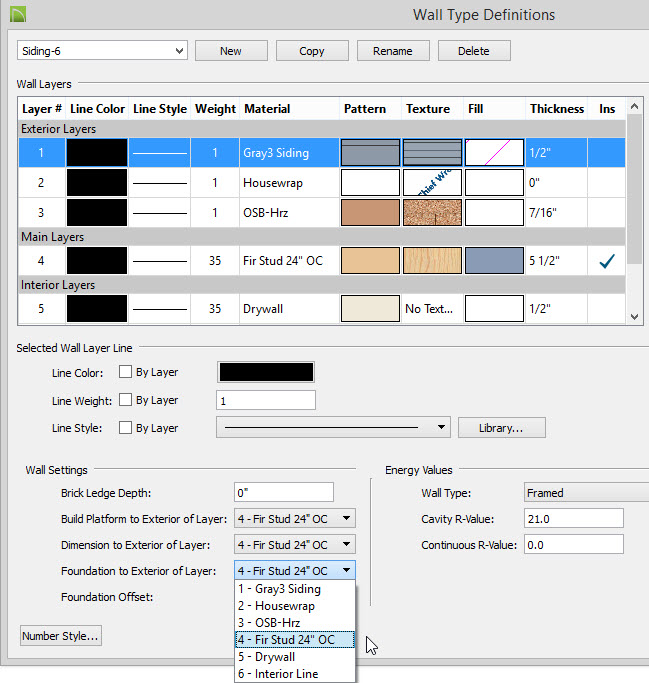Click the Gray3 Siding material name

(276, 153)
